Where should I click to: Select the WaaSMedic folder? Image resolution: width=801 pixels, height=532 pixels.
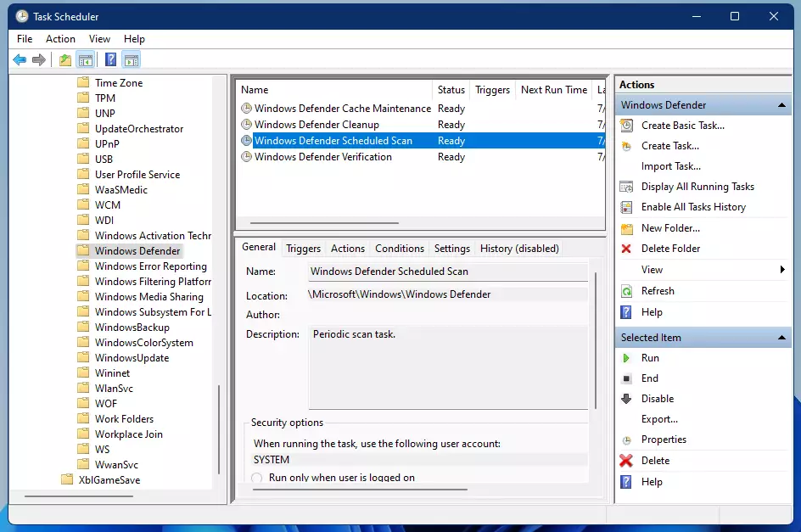121,189
